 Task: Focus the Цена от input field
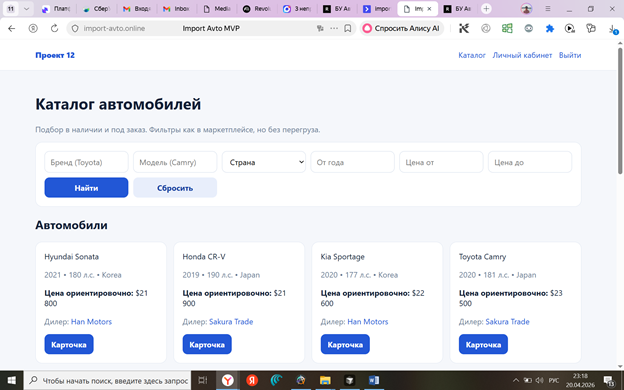point(441,162)
